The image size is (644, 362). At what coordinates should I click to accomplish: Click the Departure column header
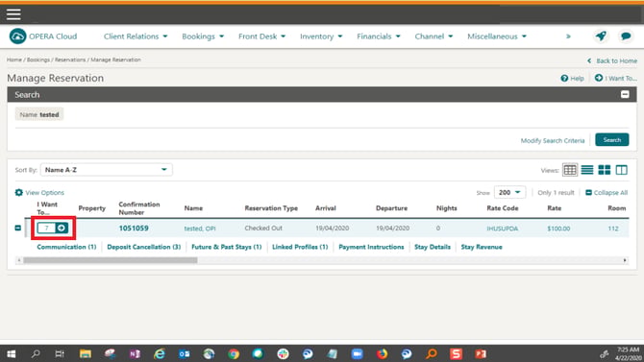[x=391, y=208]
